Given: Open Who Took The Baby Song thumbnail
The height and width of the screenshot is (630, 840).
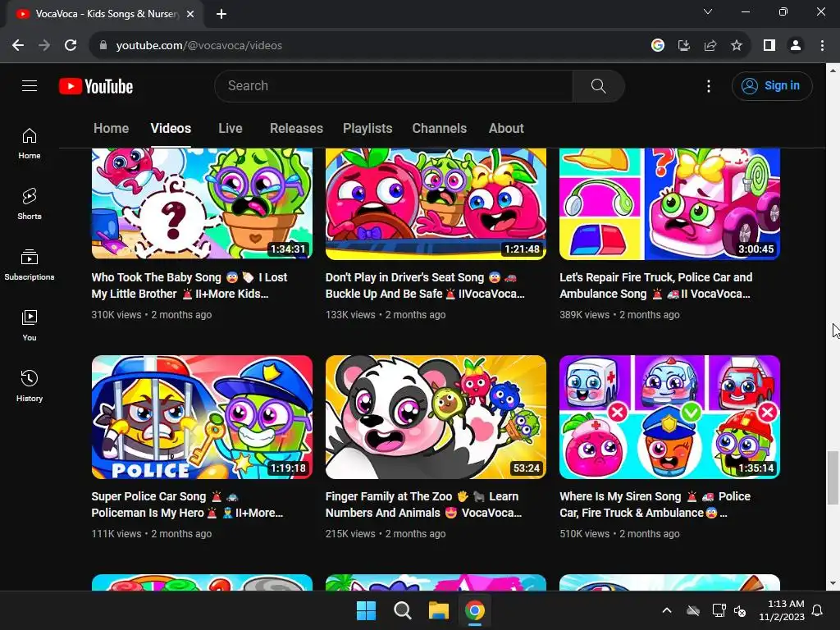Looking at the screenshot, I should click(202, 204).
